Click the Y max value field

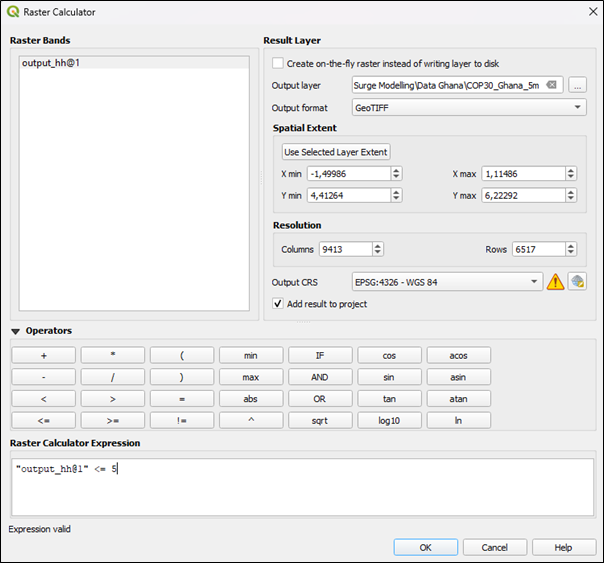pyautogui.click(x=523, y=196)
